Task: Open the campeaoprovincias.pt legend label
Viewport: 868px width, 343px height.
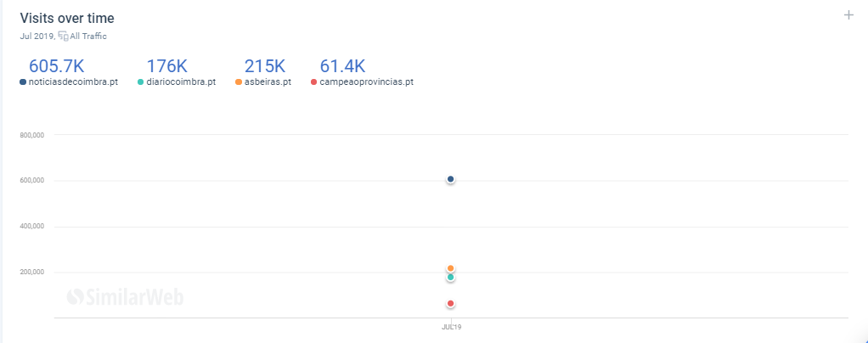Action: click(x=366, y=82)
